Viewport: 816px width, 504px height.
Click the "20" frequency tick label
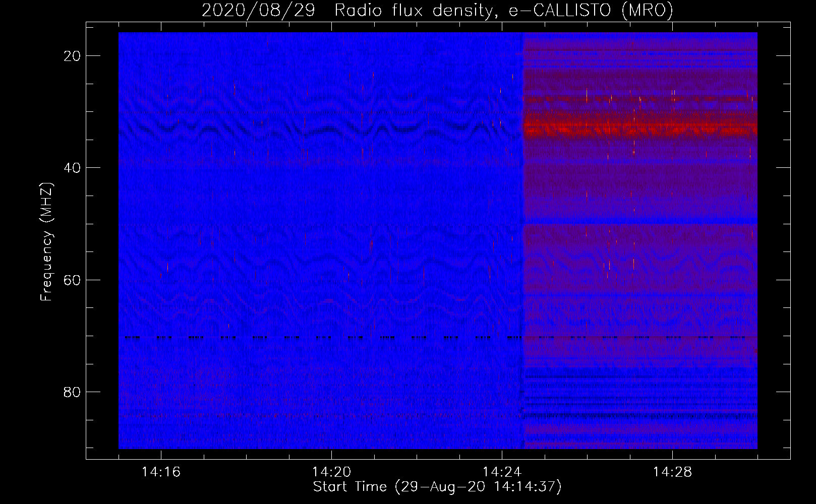coord(72,56)
